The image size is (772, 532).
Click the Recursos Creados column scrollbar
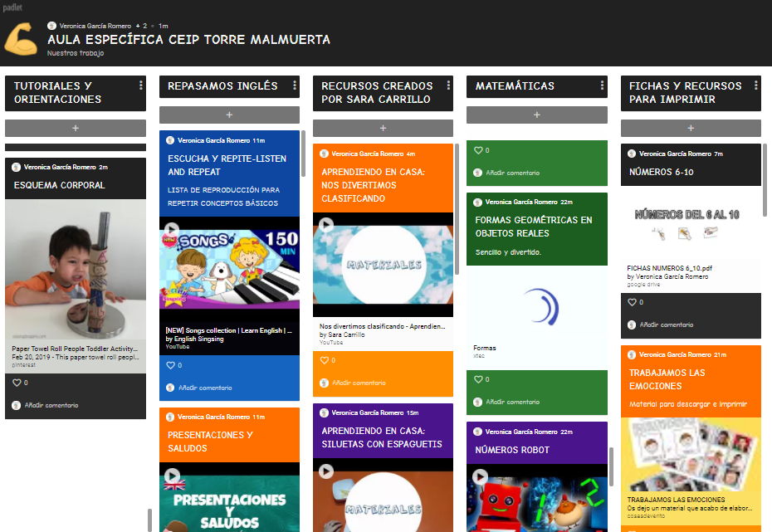tap(457, 208)
